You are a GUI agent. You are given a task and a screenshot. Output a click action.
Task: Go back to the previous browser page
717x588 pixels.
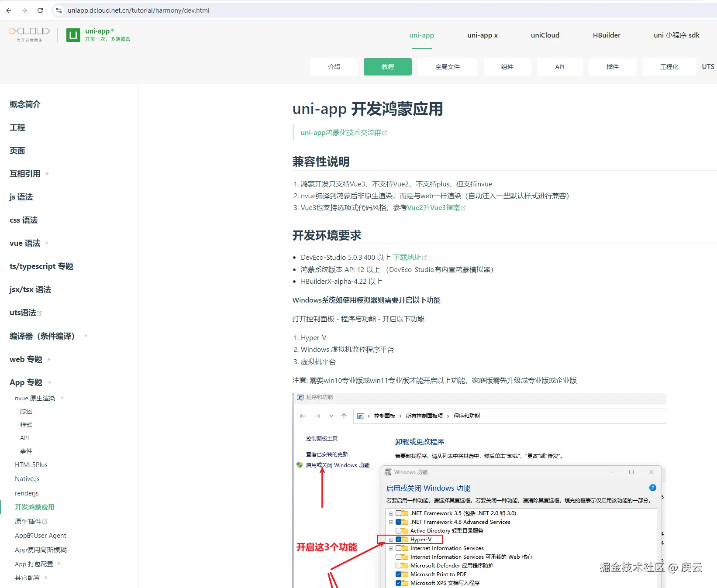coord(9,10)
